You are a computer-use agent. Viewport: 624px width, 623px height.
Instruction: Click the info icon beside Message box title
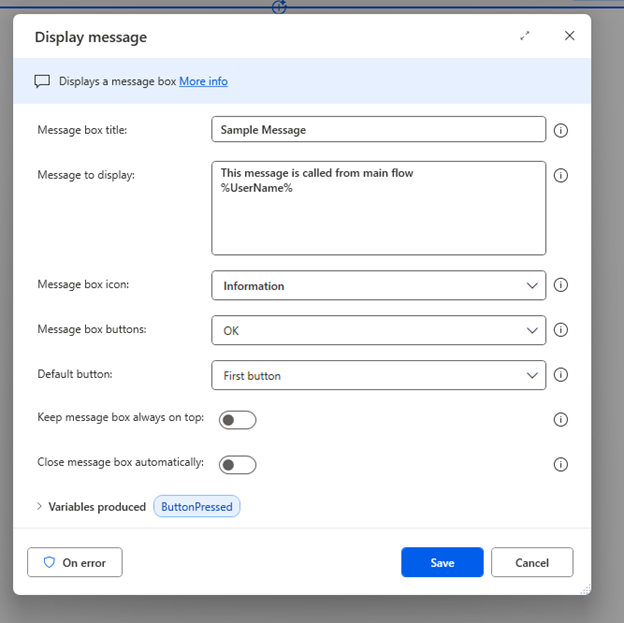point(561,130)
